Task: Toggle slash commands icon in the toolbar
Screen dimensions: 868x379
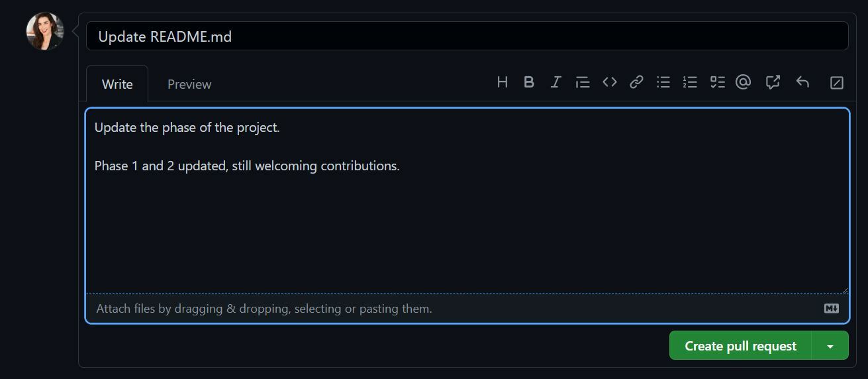Action: pos(837,82)
